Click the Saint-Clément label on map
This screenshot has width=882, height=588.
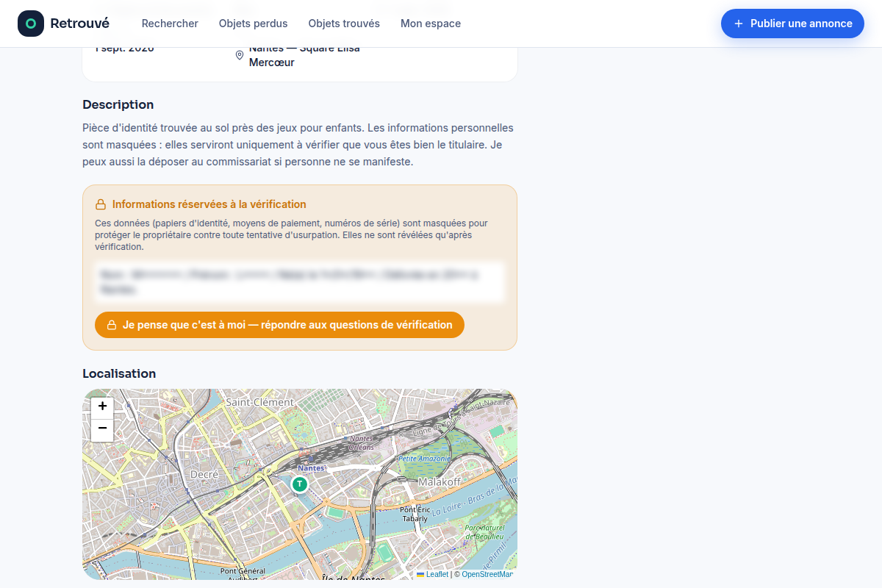(259, 402)
